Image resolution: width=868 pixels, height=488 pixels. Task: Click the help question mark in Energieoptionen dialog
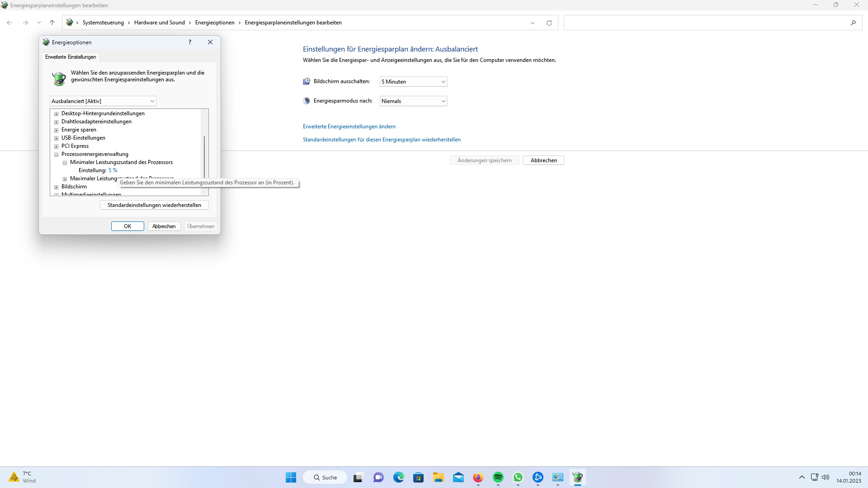(190, 42)
